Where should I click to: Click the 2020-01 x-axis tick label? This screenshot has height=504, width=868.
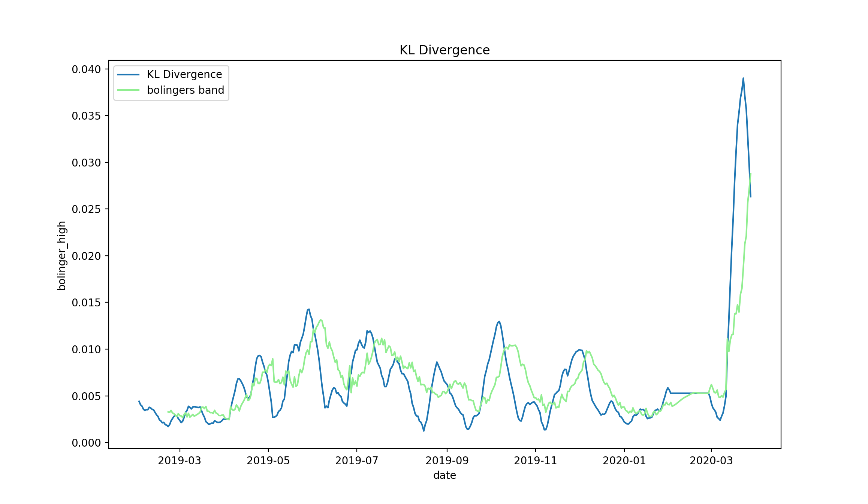(624, 461)
